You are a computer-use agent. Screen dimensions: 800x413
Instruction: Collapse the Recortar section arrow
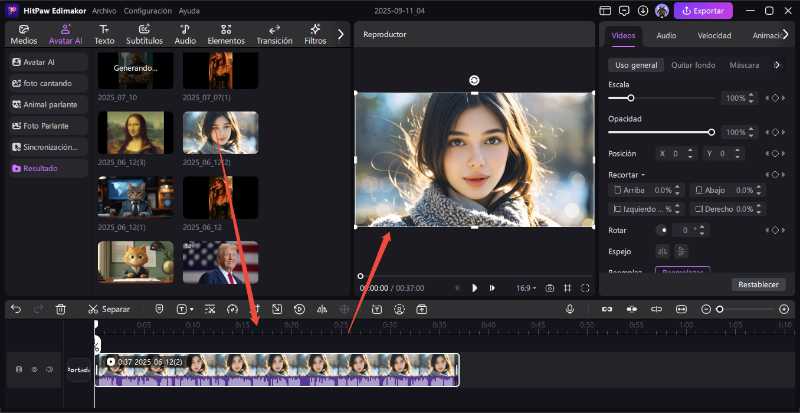pyautogui.click(x=643, y=175)
